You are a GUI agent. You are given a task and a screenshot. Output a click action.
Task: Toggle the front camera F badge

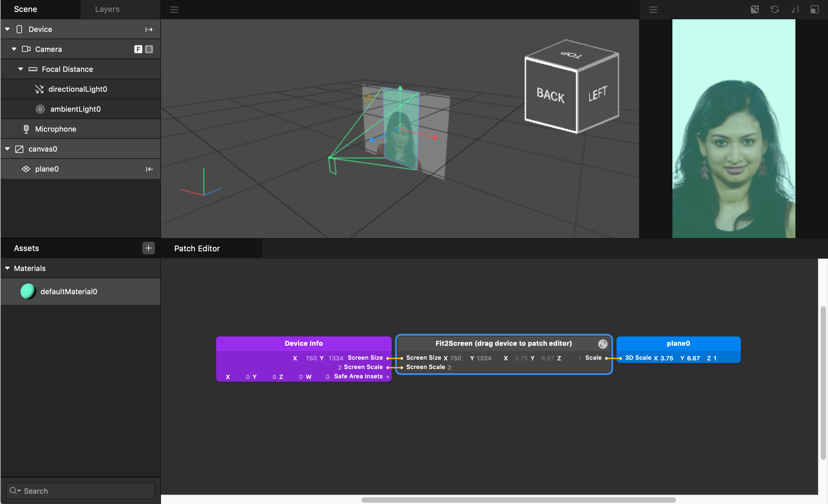click(138, 50)
